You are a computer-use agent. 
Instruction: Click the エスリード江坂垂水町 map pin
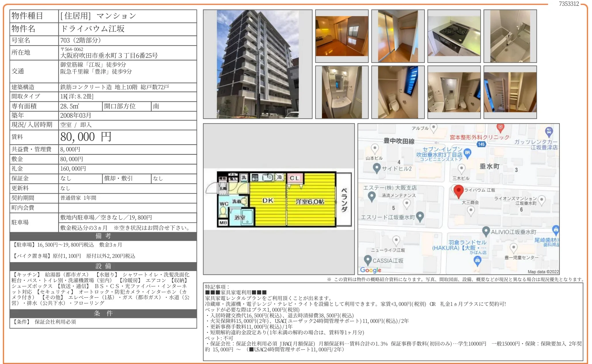tap(420, 216)
